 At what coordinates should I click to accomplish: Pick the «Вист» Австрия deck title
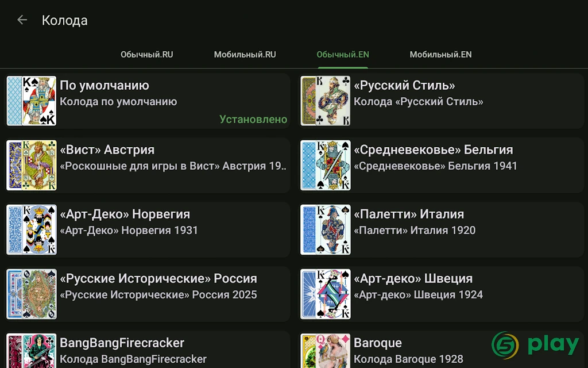tap(107, 150)
